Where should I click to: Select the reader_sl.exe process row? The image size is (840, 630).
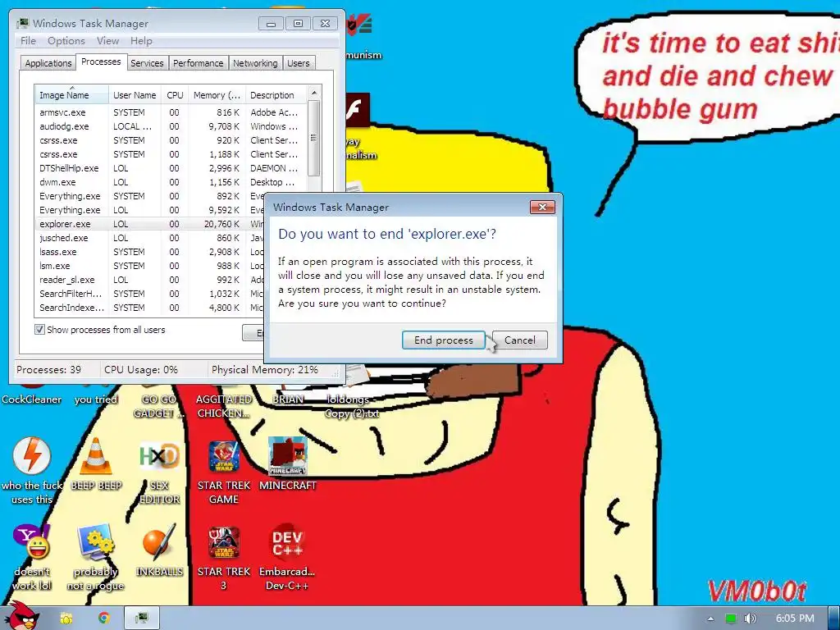pyautogui.click(x=150, y=280)
